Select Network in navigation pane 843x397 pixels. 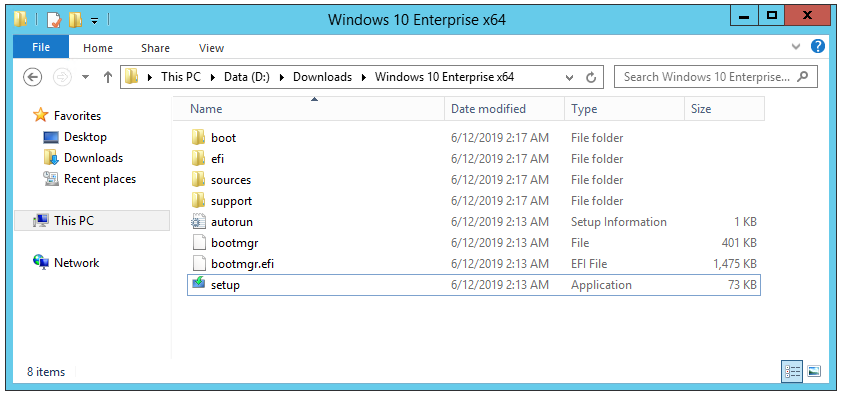point(76,263)
